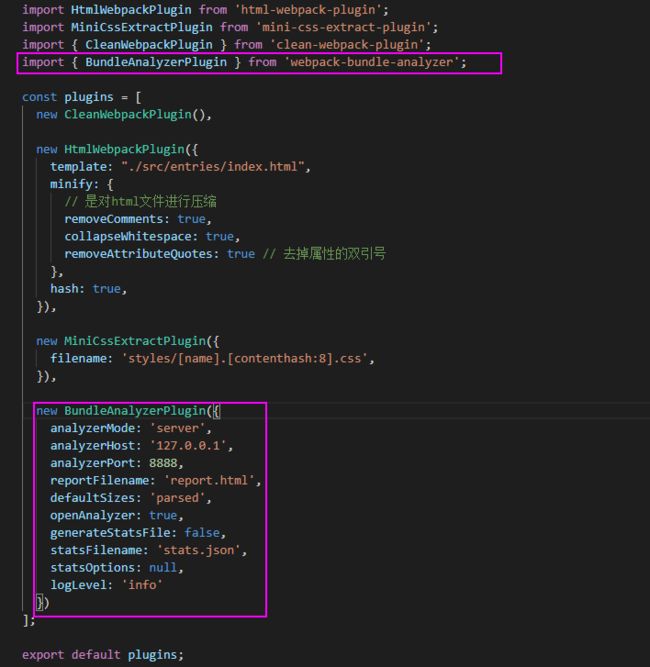Click logLevel value 'info'

coord(142,585)
